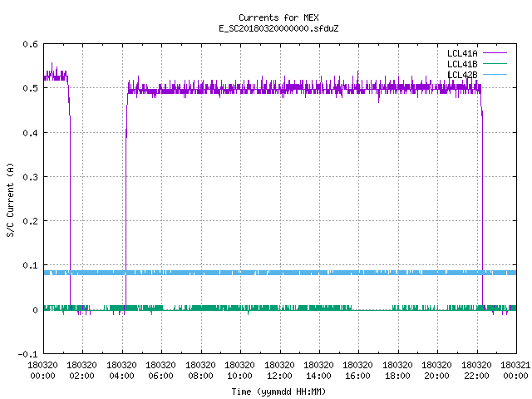Click the 180320 02:00 x-axis tick label
The width and height of the screenshot is (532, 399).
tap(81, 371)
